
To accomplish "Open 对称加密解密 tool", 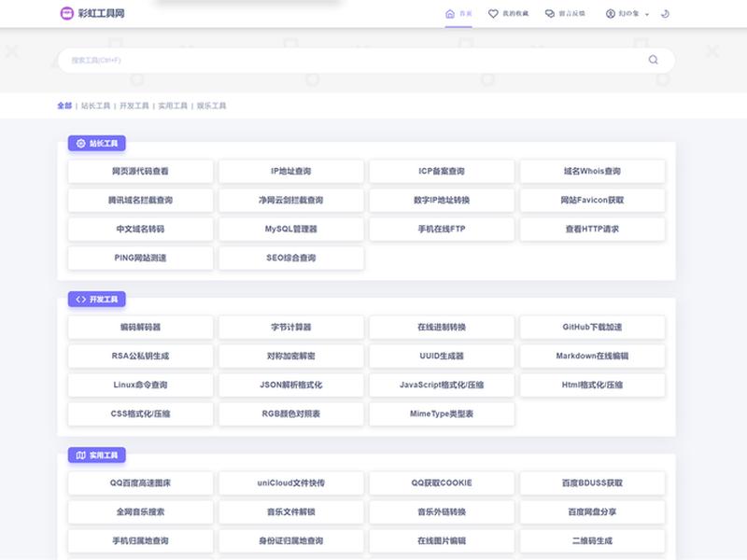I will coord(291,357).
